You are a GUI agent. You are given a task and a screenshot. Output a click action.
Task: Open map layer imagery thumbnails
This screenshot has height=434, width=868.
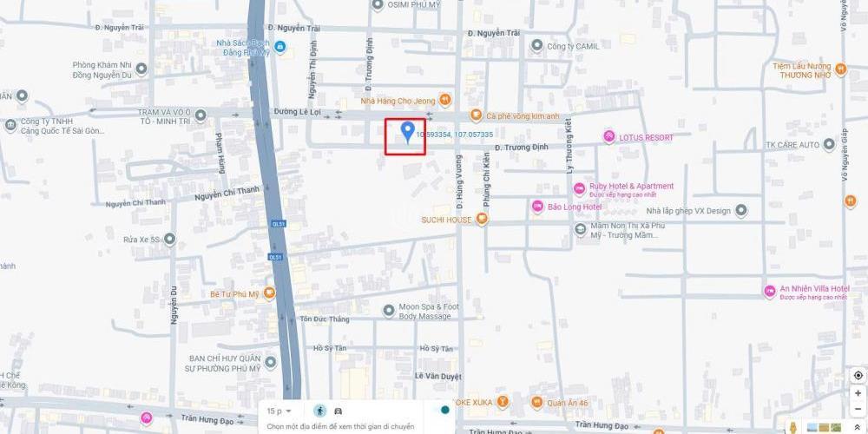pyautogui.click(x=825, y=428)
